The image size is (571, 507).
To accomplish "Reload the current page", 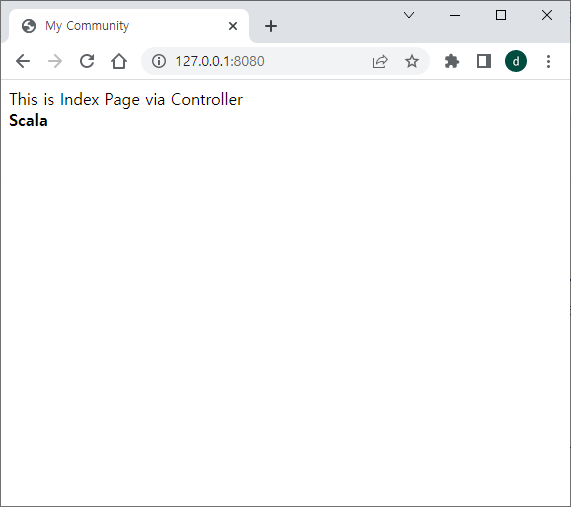I will point(87,61).
